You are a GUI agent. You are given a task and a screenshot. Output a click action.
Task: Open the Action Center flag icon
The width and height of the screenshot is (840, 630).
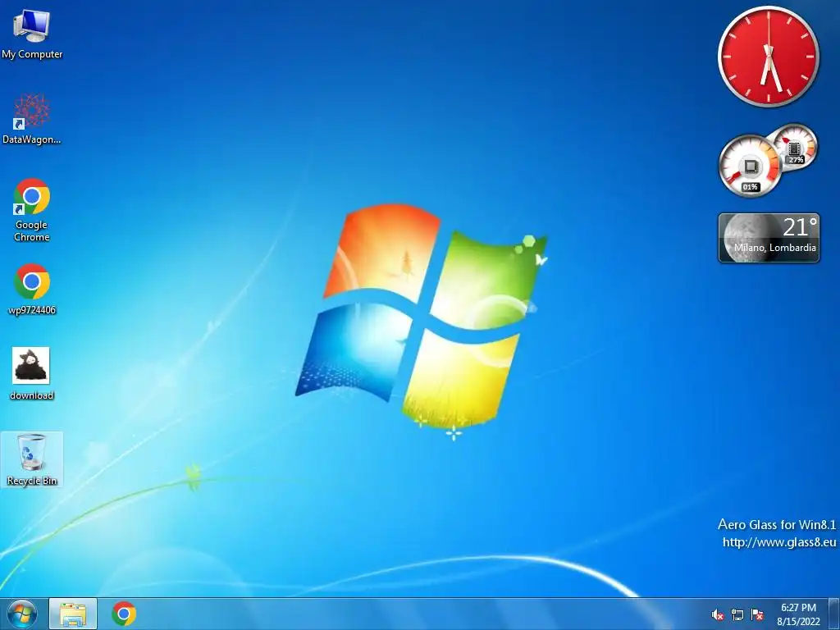pos(757,614)
